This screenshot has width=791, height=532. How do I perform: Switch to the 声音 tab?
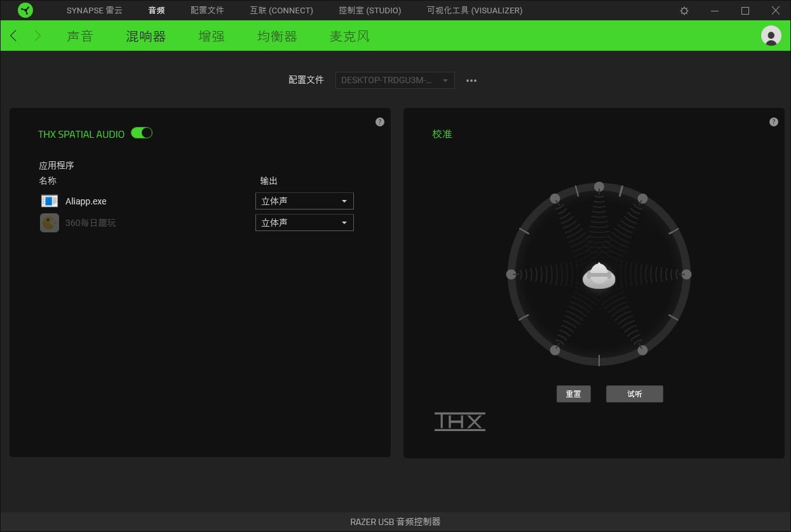(80, 36)
